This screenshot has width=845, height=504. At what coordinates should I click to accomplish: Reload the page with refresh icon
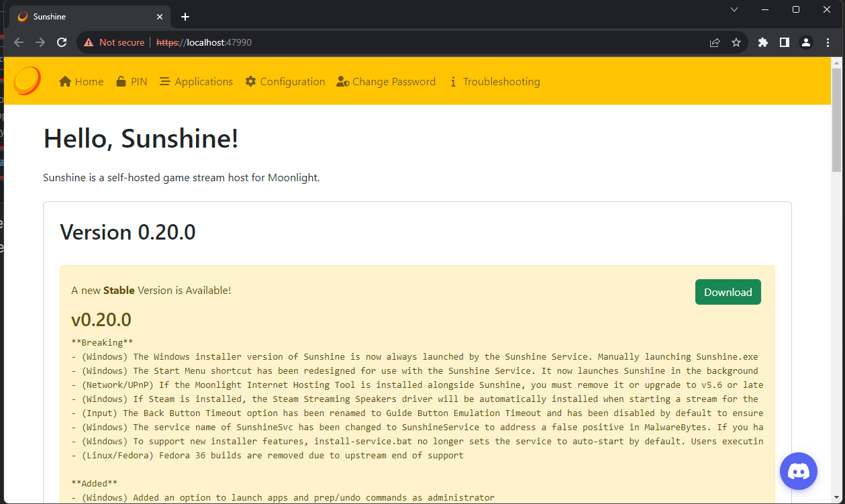[x=62, y=42]
